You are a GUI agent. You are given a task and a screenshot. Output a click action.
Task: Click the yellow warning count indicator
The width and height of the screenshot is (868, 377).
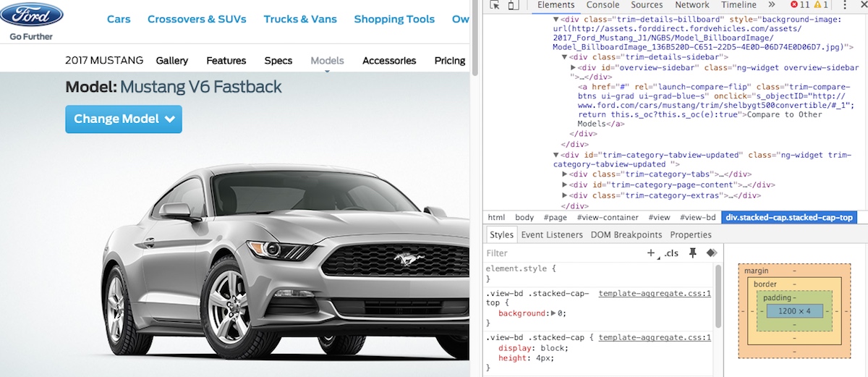point(821,5)
